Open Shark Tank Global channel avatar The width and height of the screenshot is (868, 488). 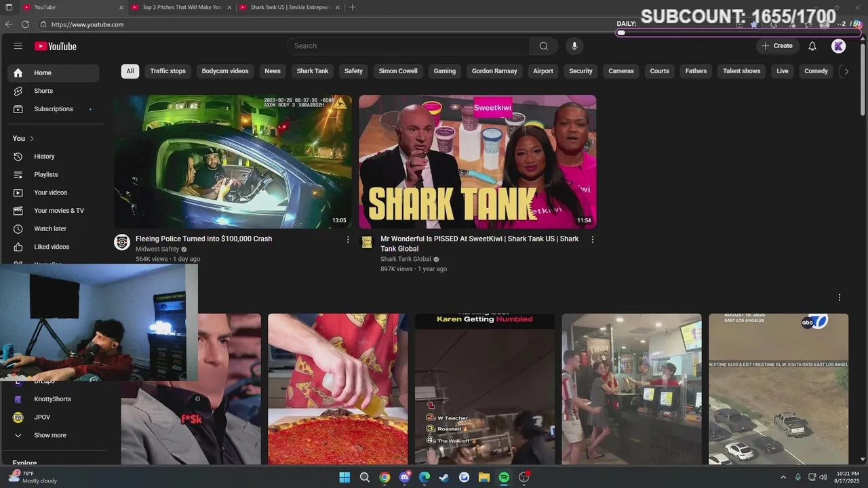(x=367, y=243)
